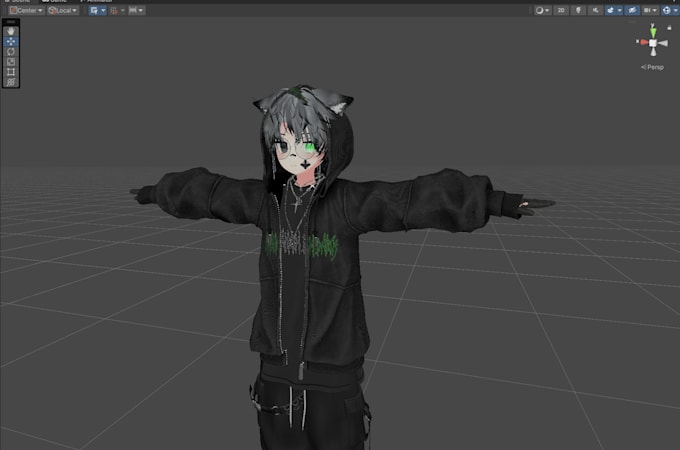This screenshot has height=450, width=680.
Task: Toggle scene effects like skybox and fog
Action: (x=611, y=10)
